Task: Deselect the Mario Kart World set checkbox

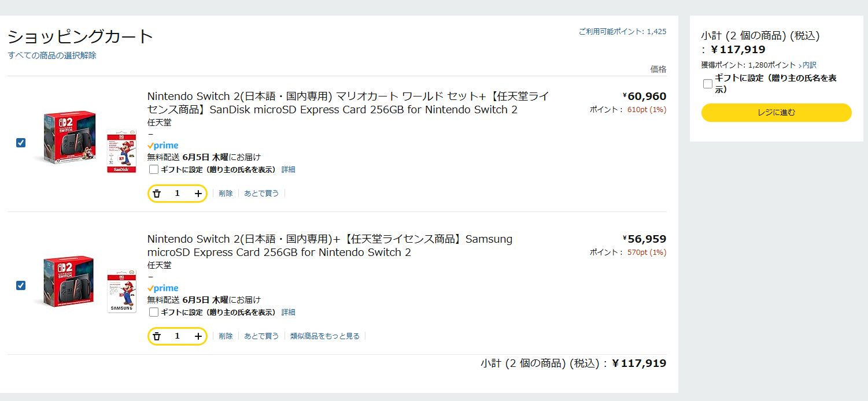Action: point(21,143)
